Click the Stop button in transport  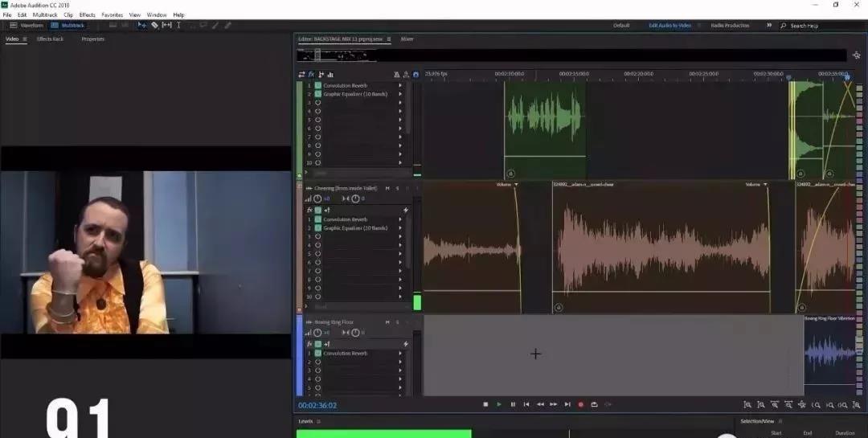pos(485,404)
